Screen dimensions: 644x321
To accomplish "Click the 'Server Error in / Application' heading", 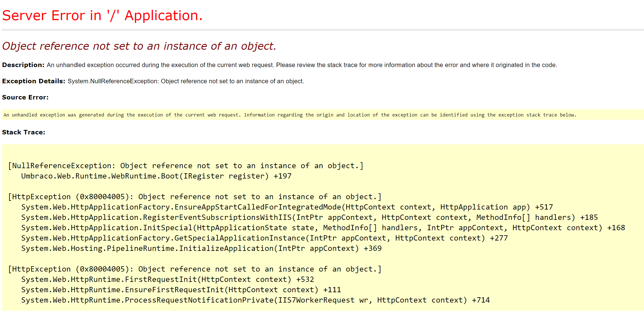I will [x=102, y=16].
